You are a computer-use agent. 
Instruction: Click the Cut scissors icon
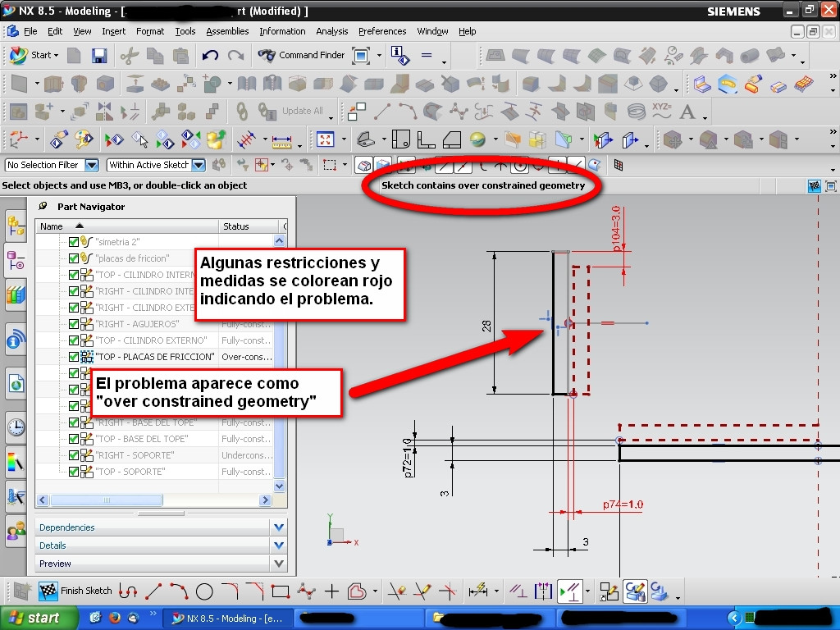click(129, 56)
